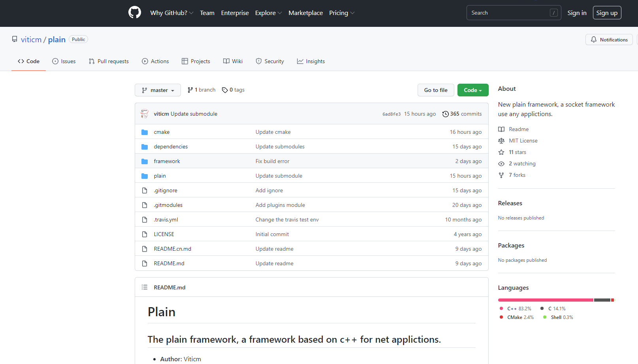Click viticm's avatar in commit header

click(x=145, y=114)
